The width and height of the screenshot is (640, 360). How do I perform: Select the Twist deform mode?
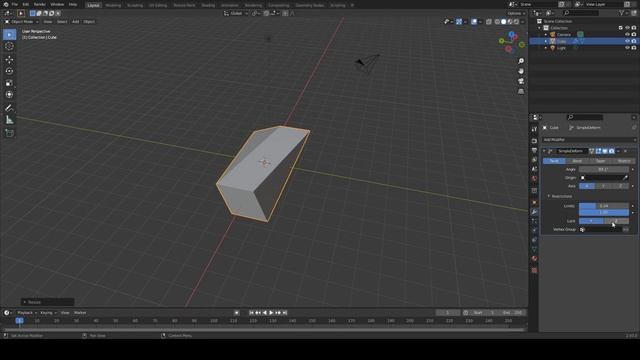pyautogui.click(x=554, y=161)
